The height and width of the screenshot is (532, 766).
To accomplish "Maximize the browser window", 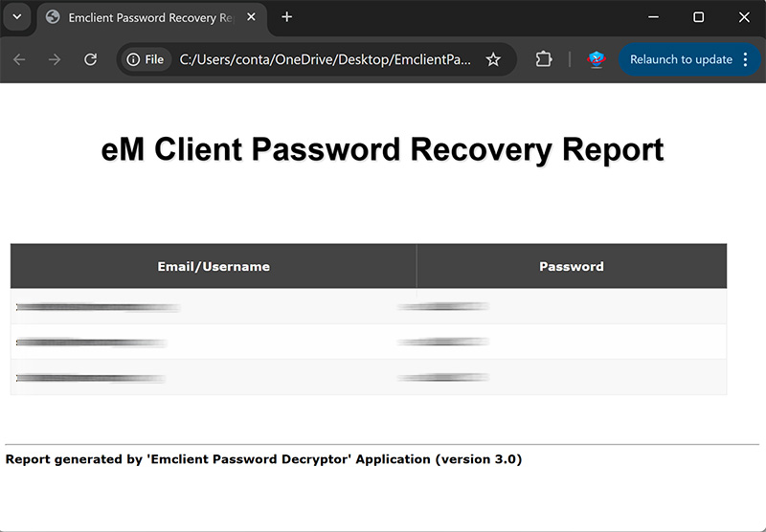I will point(698,17).
